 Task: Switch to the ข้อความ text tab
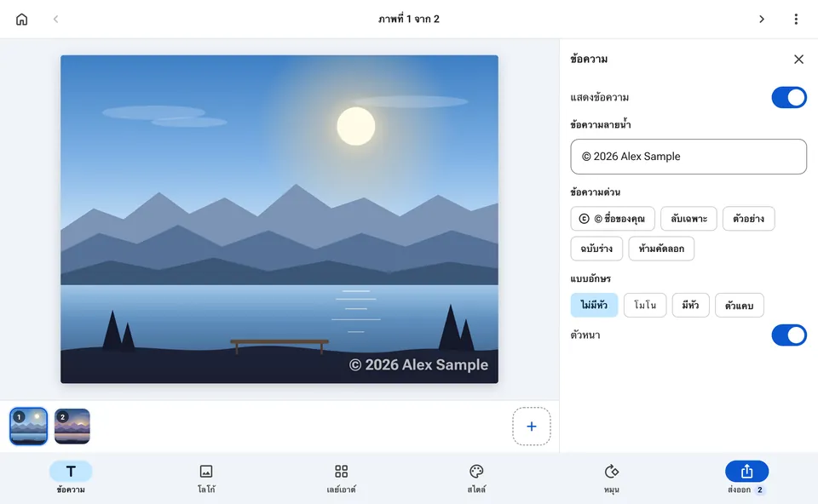click(71, 478)
